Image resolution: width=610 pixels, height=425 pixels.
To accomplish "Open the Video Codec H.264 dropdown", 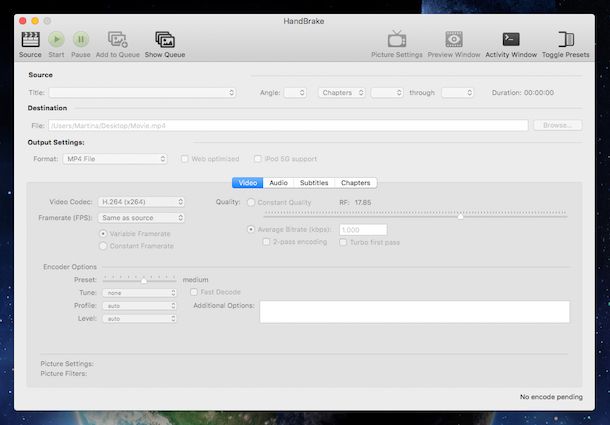I will (x=141, y=202).
